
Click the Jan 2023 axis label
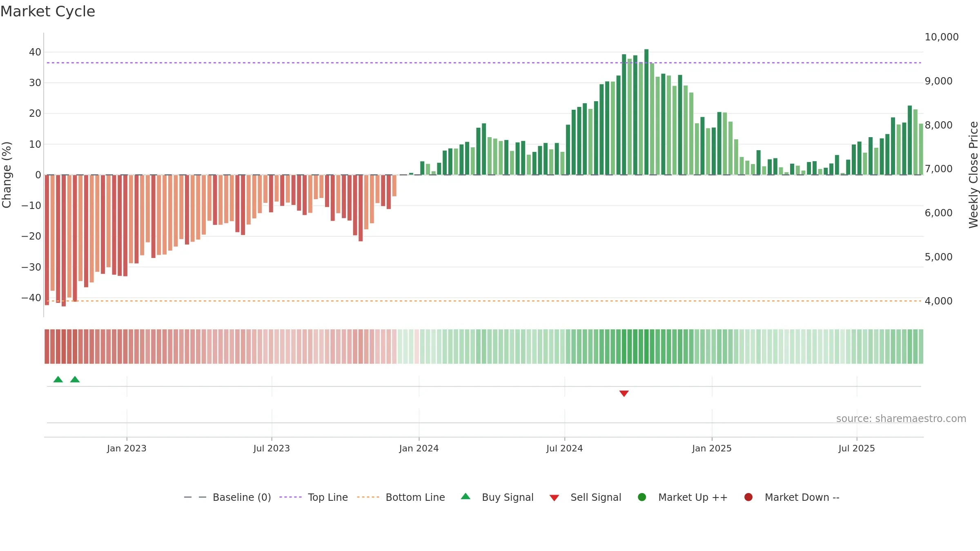127,449
